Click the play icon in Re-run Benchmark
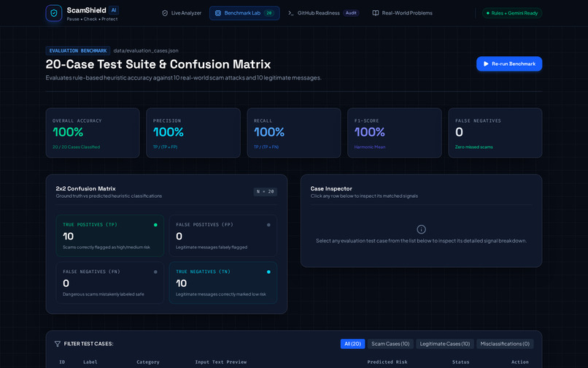This screenshot has height=368, width=588. click(x=486, y=64)
